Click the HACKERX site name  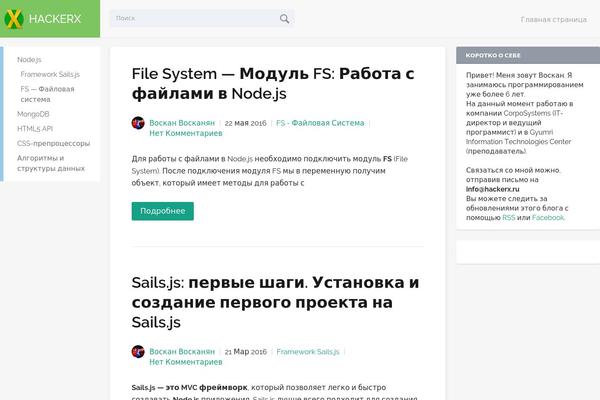click(55, 19)
